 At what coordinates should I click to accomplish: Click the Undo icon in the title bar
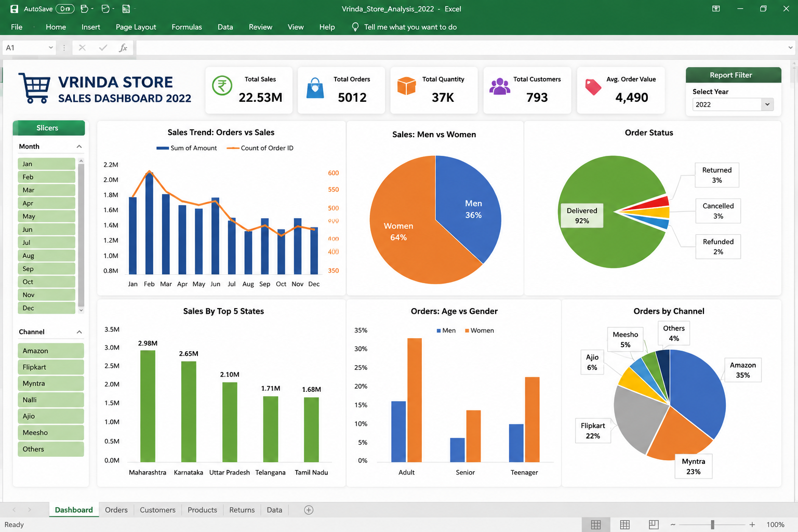[x=84, y=9]
